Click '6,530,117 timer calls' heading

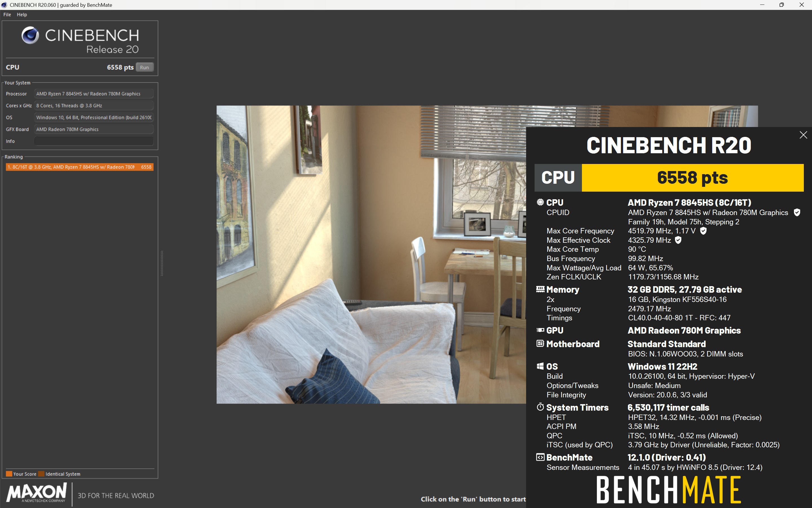point(668,408)
